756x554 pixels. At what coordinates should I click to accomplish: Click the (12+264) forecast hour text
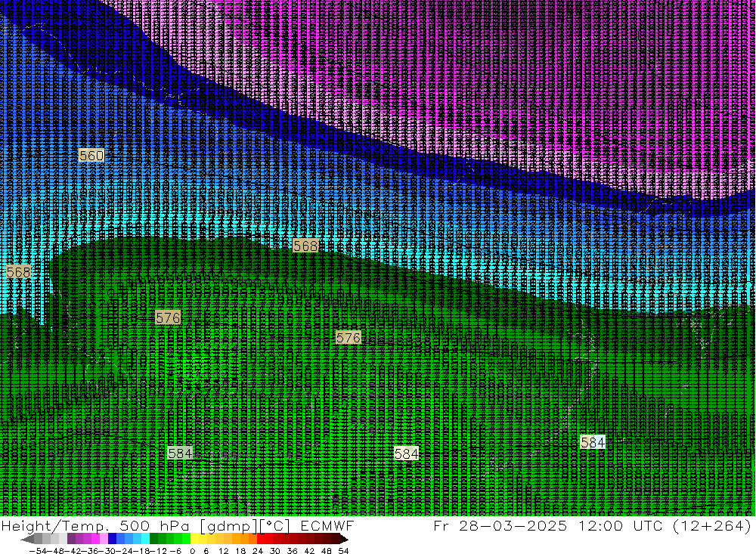(x=711, y=525)
